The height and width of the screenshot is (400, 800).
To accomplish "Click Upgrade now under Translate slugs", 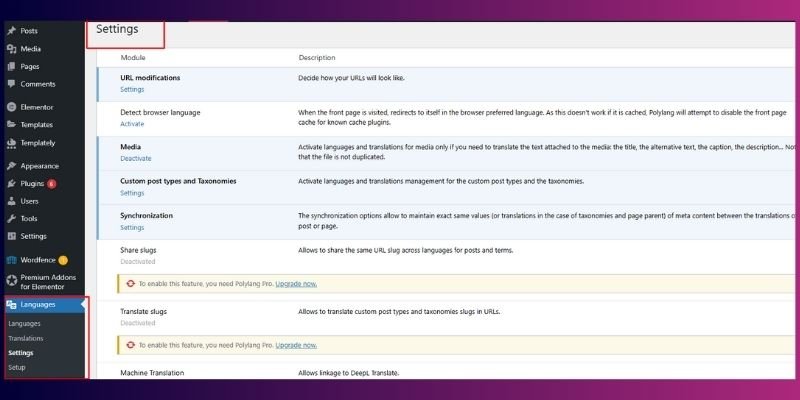I will (296, 345).
